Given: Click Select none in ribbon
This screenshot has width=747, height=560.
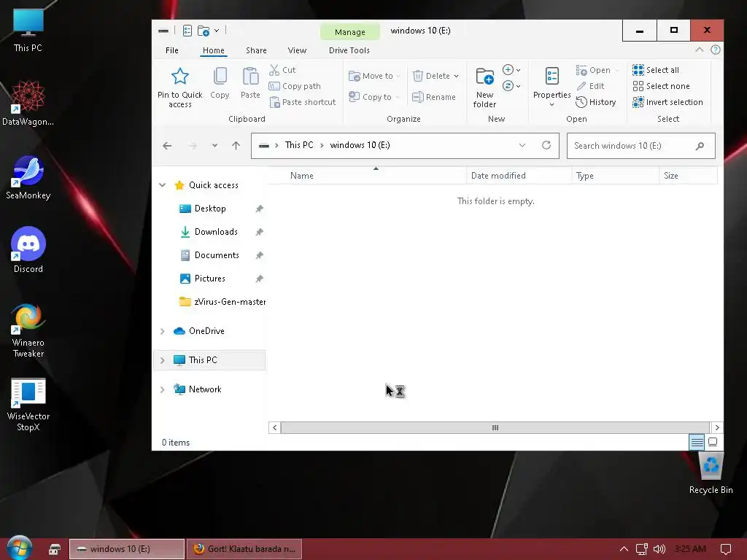Looking at the screenshot, I should (x=661, y=86).
